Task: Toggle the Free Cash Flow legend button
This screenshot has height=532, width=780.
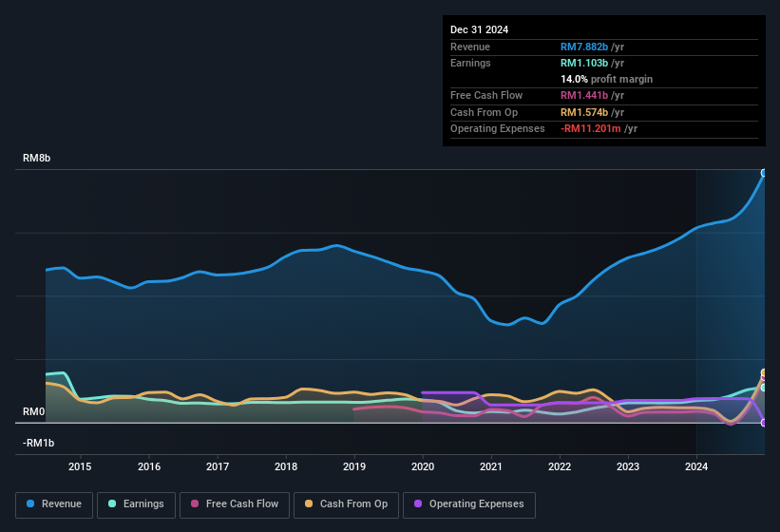Action: [235, 504]
